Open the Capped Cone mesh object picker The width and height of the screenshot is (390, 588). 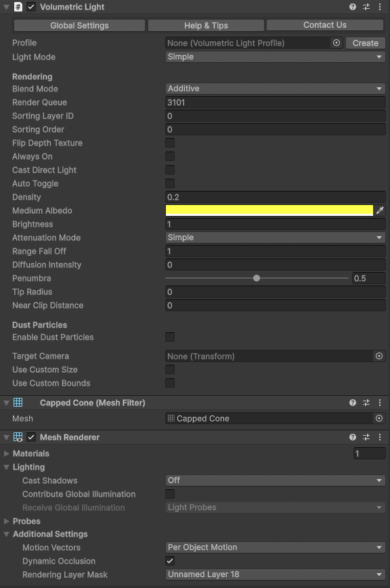[x=380, y=418]
